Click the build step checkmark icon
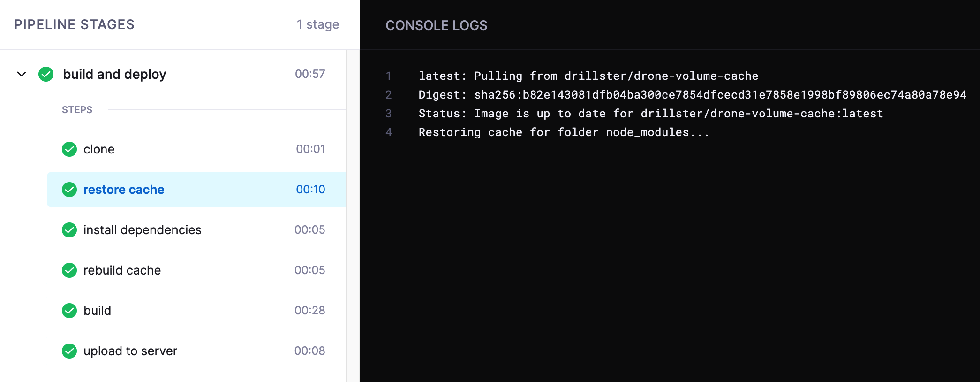This screenshot has width=980, height=382. coord(69,311)
